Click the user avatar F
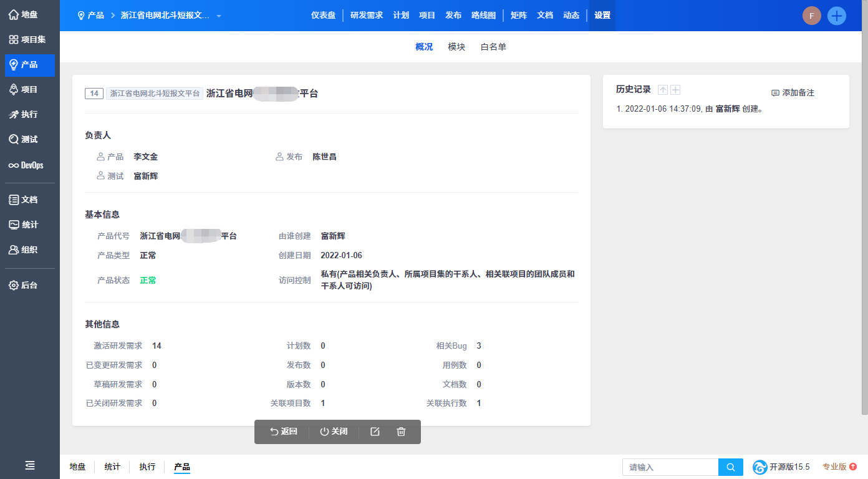 coord(811,16)
